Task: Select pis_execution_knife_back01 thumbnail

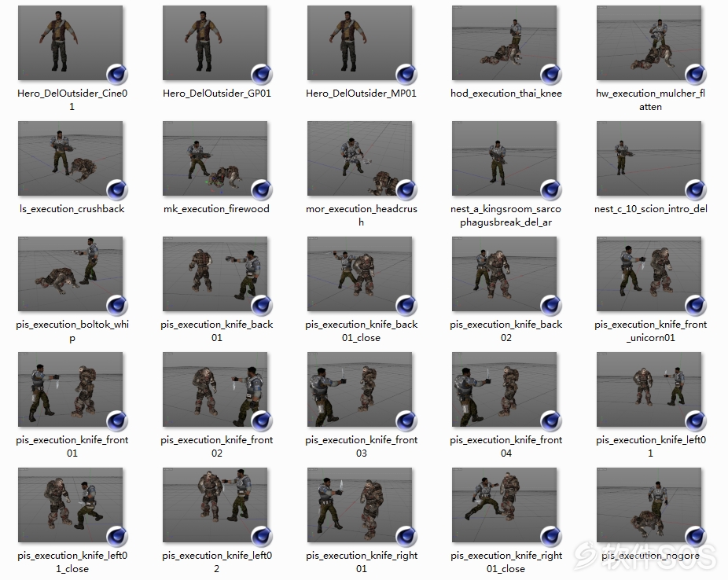Action: [x=215, y=273]
